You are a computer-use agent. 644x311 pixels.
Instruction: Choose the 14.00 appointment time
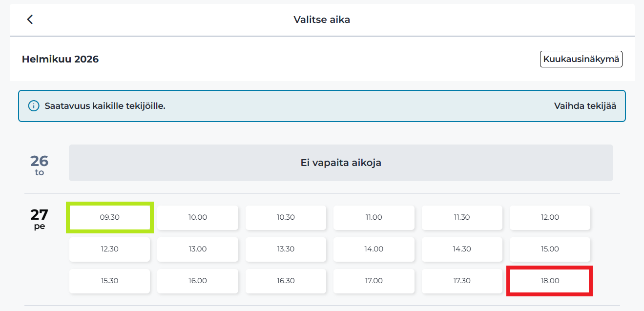(x=374, y=249)
